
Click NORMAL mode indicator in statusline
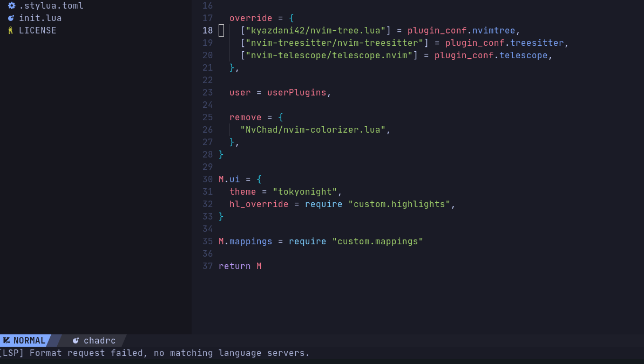coord(29,341)
